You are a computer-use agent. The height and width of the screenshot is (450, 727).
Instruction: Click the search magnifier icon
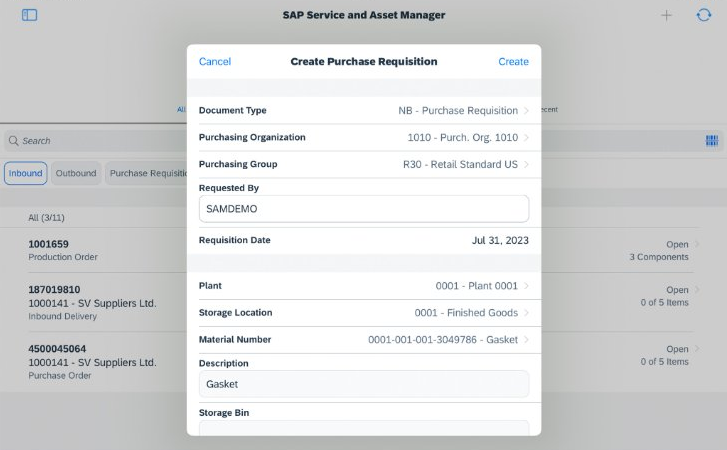pos(14,140)
